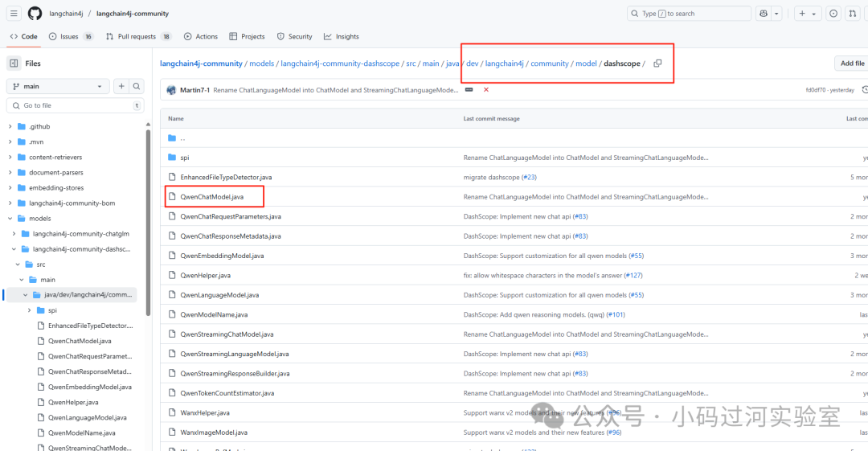Screen dimensions: 868x451
Task: Open the main branch selector dropdown
Action: (58, 87)
